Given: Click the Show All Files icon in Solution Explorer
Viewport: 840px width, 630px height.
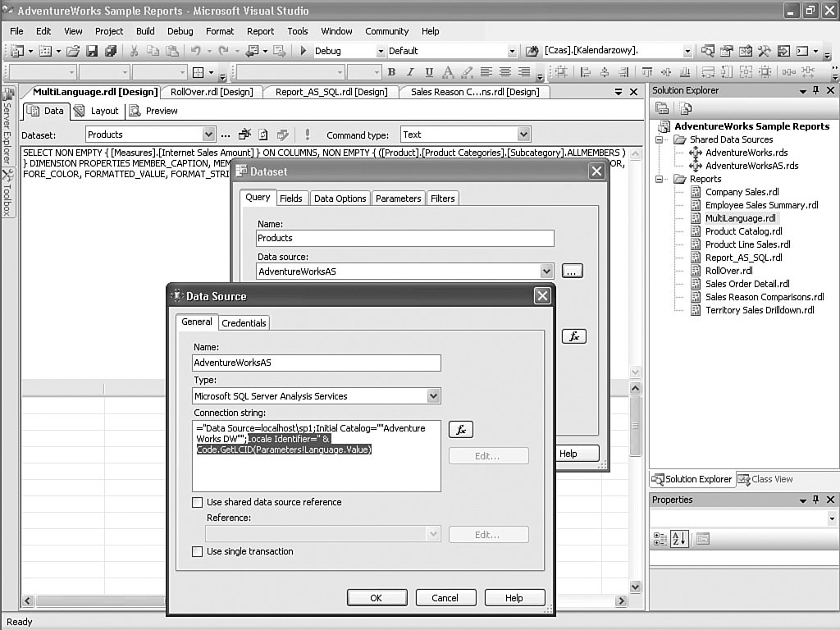Looking at the screenshot, I should pos(686,109).
